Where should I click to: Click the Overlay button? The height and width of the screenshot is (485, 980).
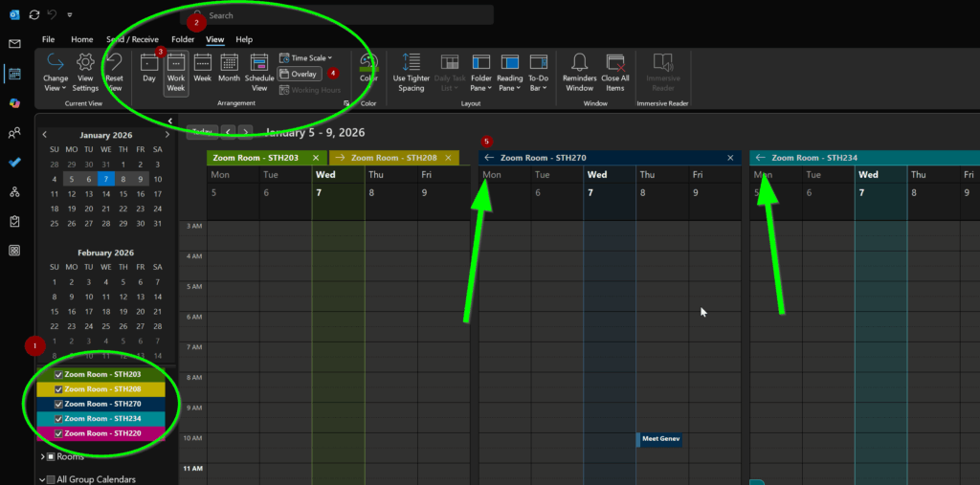(299, 74)
